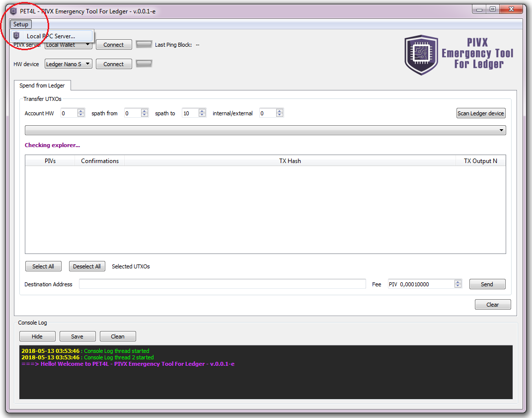Save the Console Log
The height and width of the screenshot is (418, 532).
pyautogui.click(x=77, y=336)
